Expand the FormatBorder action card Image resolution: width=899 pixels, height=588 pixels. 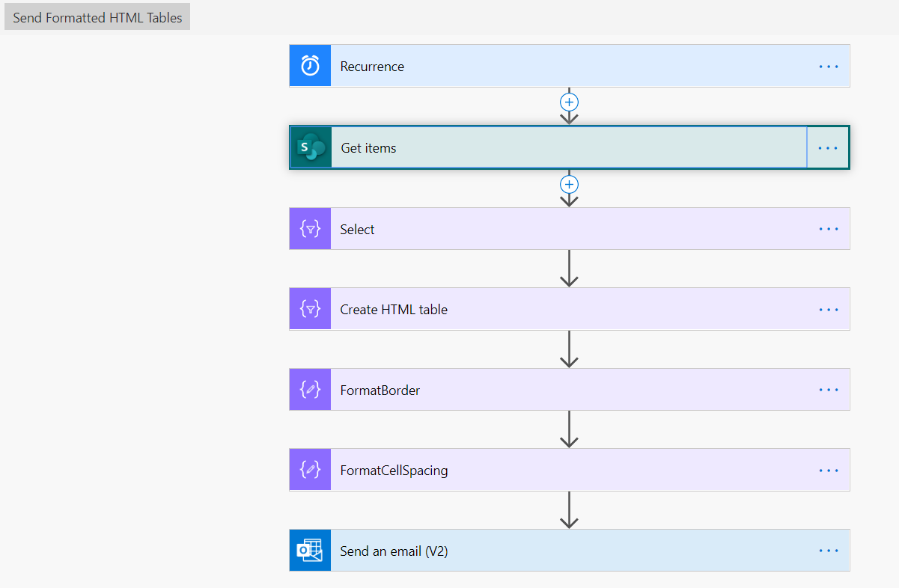(570, 390)
